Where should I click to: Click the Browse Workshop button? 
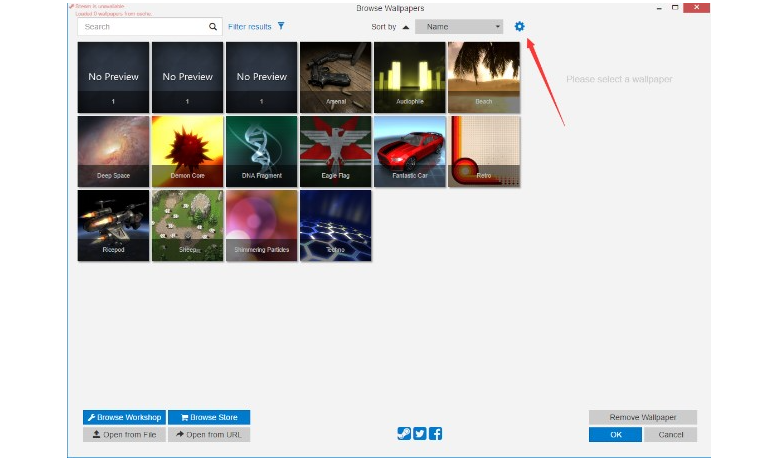124,417
